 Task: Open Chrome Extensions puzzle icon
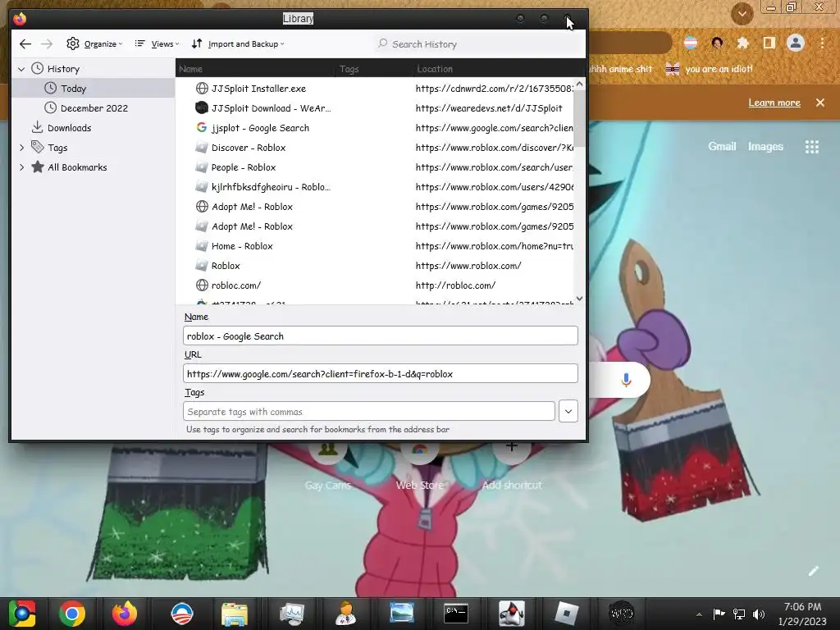coord(742,43)
